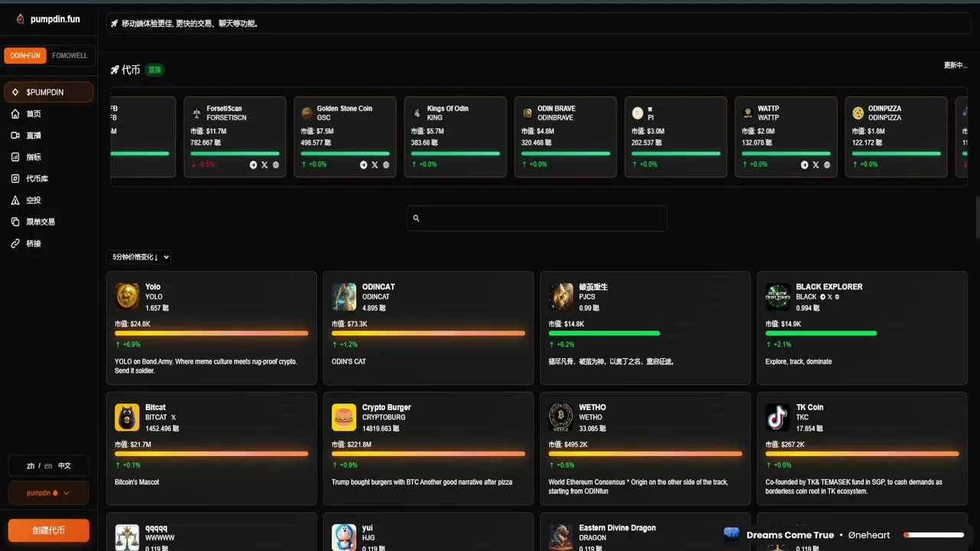Viewport: 980px width, 551px height.
Task: Open Golden Stone Coin Telegram icon
Action: tap(364, 165)
